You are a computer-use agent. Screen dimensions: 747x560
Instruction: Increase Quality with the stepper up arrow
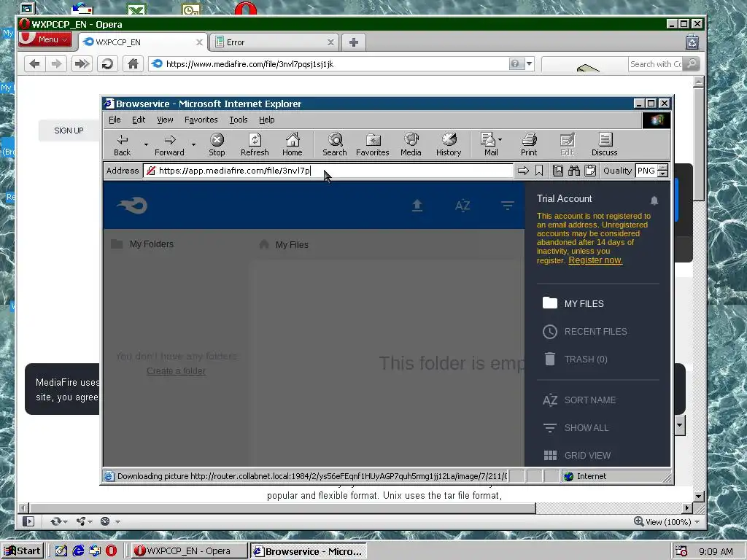tap(662, 167)
